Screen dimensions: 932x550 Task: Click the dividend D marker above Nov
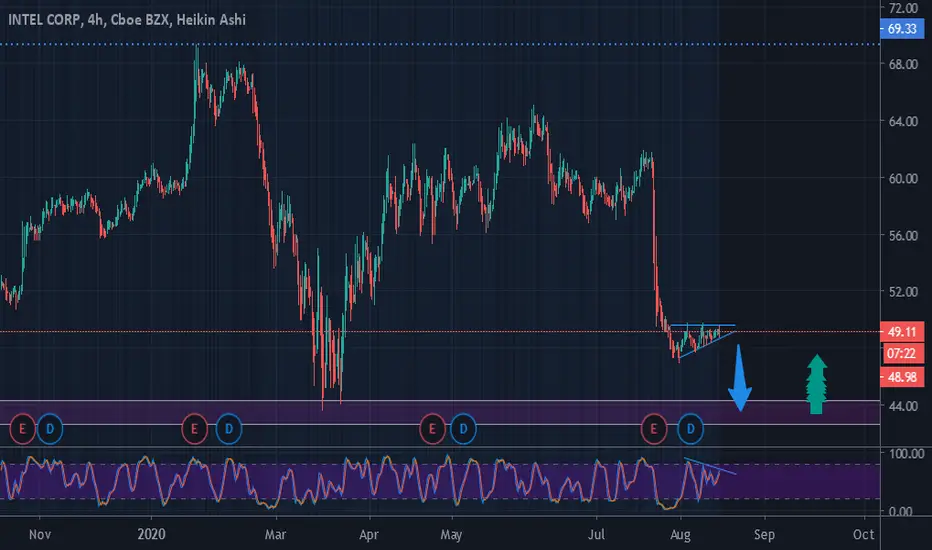50,429
